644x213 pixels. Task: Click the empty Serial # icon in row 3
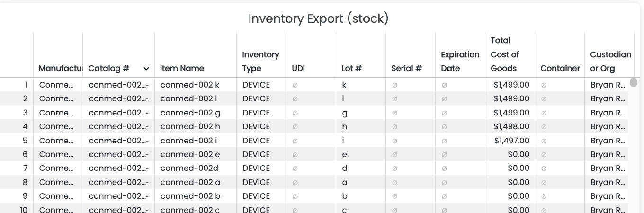pos(394,113)
